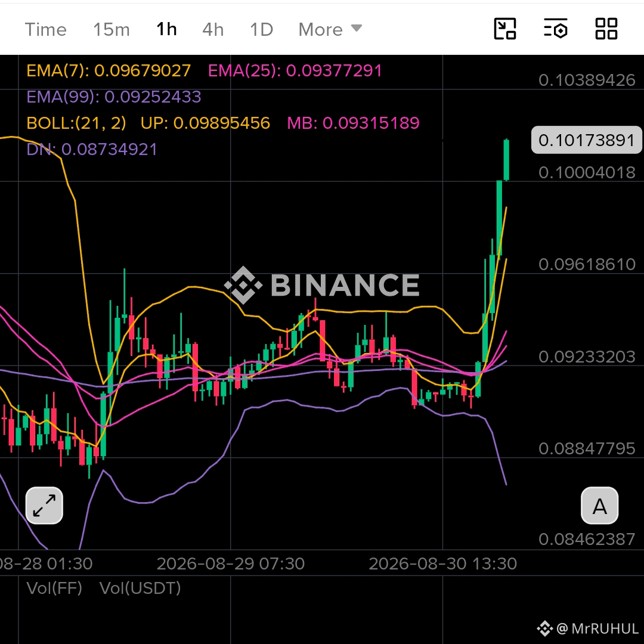Click UP: 0.09895456 Bollinger value
The height and width of the screenshot is (644, 644).
tap(205, 123)
